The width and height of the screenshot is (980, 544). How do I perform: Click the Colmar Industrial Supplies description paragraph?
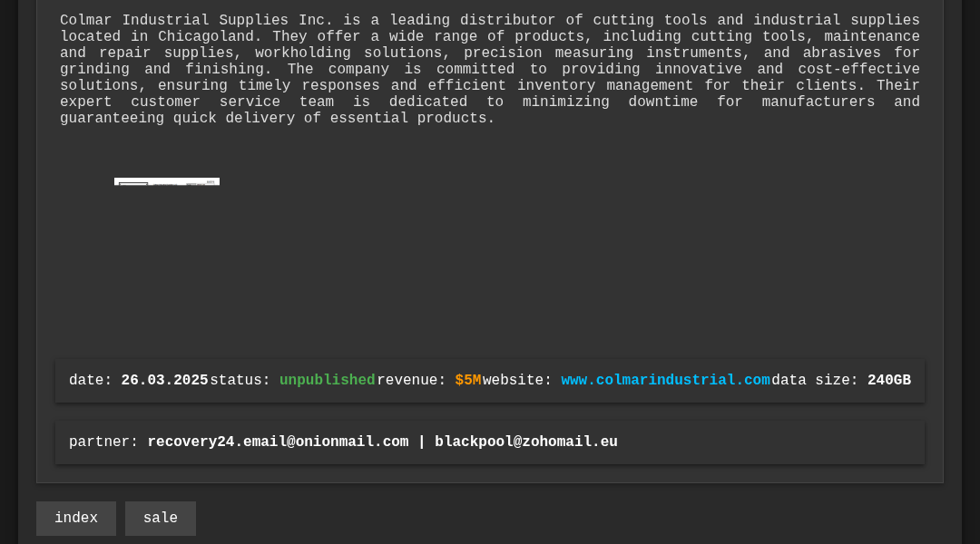click(490, 69)
